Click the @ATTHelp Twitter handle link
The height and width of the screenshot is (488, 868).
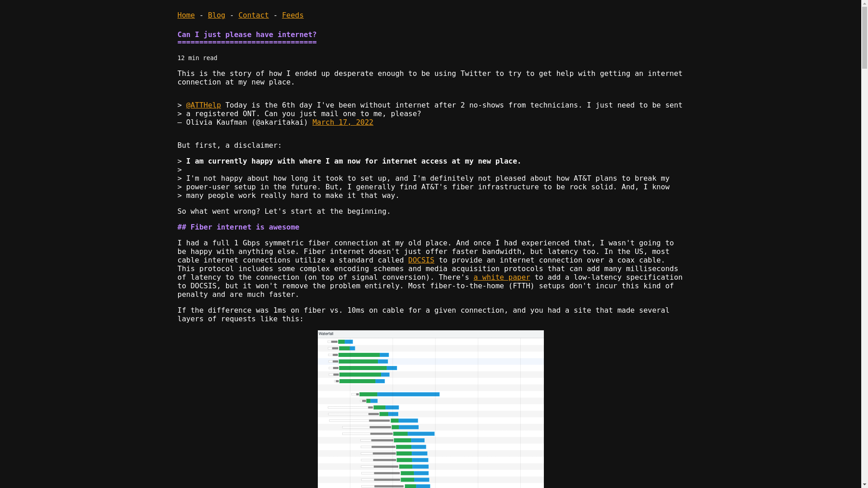(x=203, y=105)
